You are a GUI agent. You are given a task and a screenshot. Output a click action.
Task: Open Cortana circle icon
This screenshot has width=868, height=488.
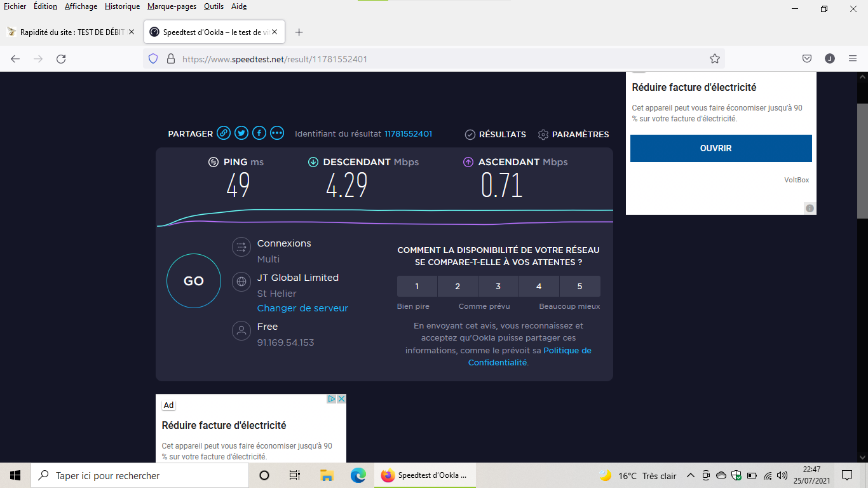[x=264, y=475]
